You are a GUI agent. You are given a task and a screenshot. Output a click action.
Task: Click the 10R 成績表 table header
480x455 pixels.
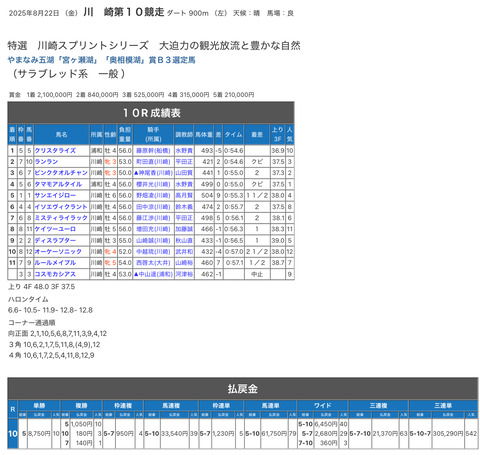pos(151,113)
